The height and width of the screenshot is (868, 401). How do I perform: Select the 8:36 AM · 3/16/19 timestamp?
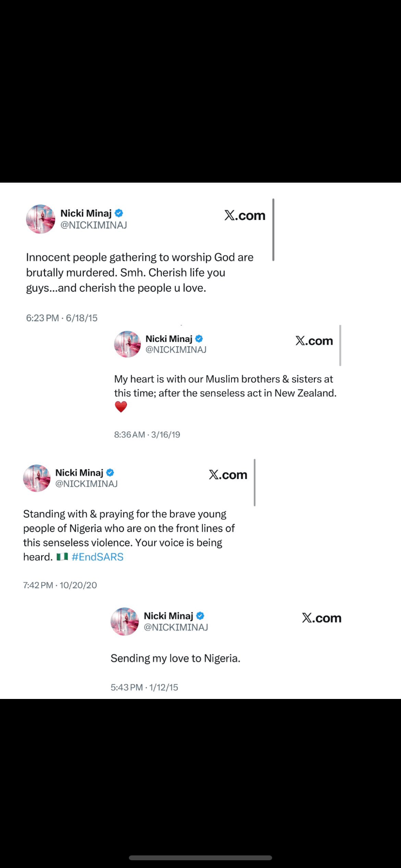[147, 435]
